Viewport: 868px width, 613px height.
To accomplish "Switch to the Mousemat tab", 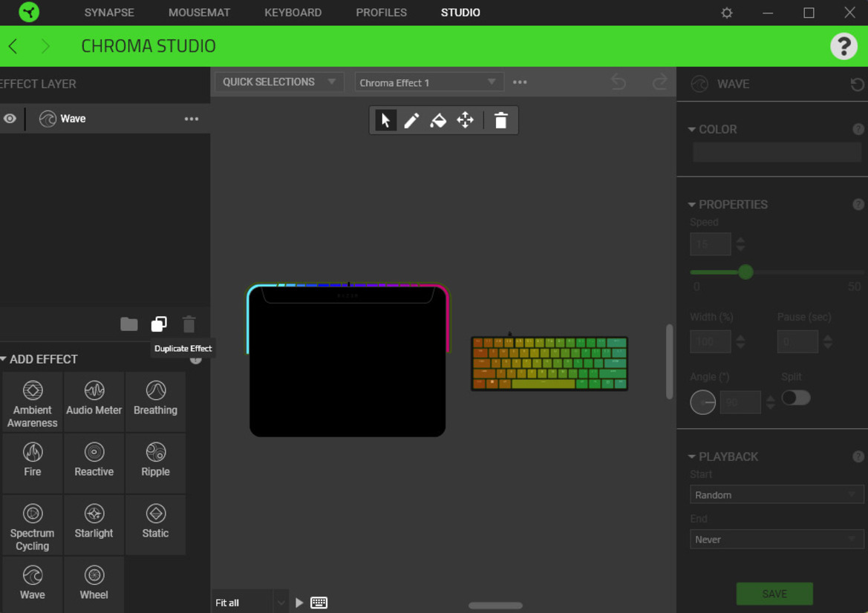I will (x=199, y=12).
